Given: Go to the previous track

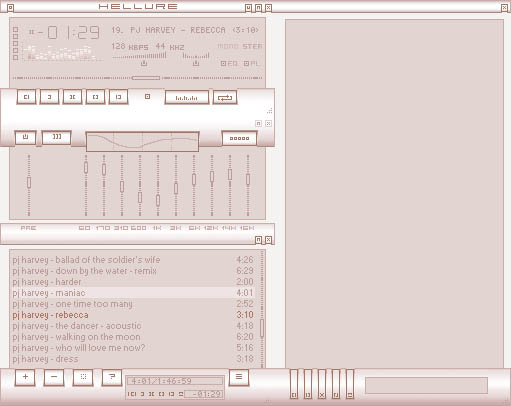Looking at the screenshot, I should [27, 97].
